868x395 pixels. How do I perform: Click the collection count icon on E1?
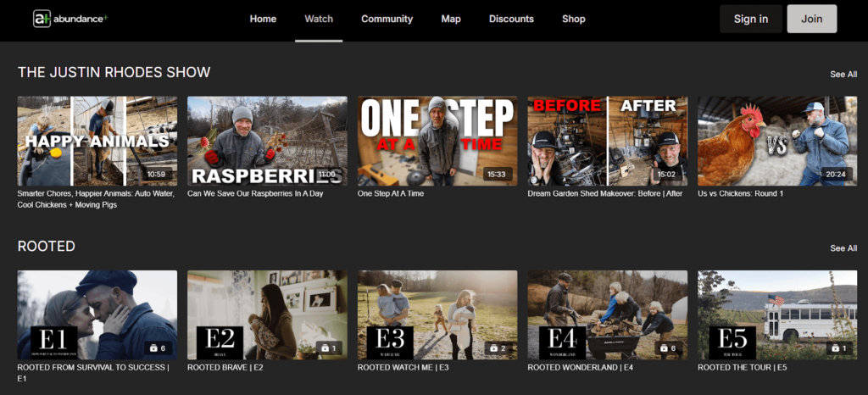(156, 348)
